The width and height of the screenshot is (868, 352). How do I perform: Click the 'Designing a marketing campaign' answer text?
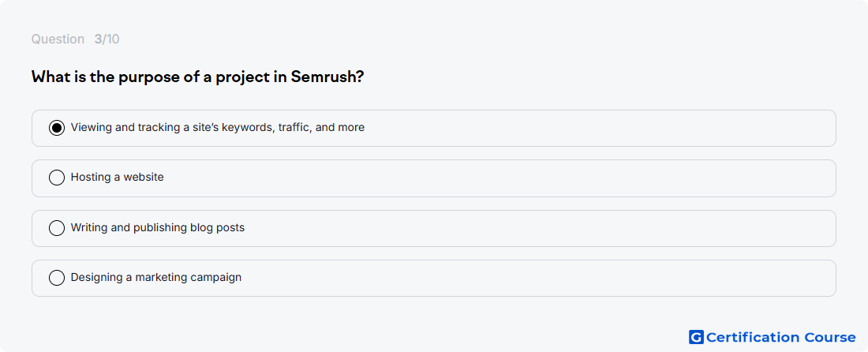[156, 277]
